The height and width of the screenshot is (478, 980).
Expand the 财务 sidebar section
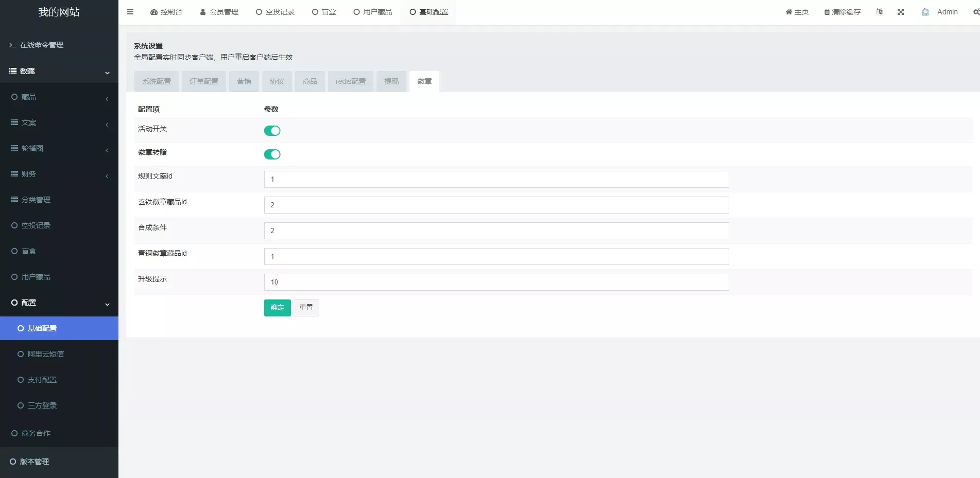point(59,174)
